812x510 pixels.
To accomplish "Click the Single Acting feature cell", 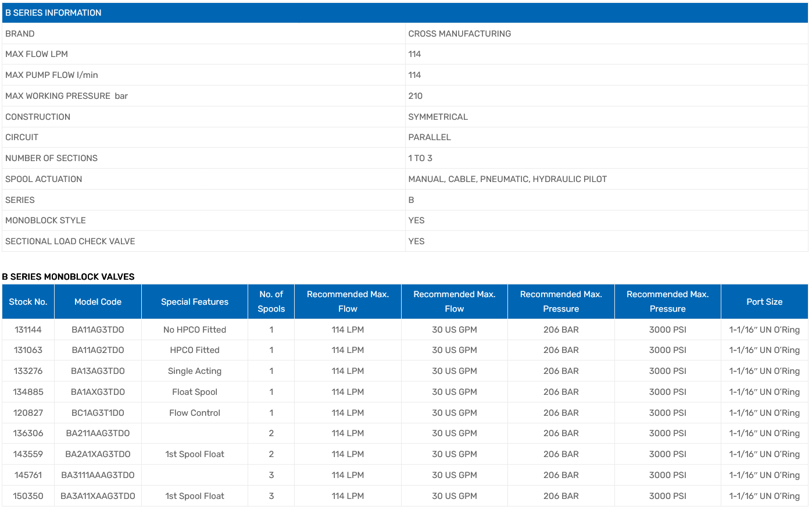I will click(x=195, y=371).
